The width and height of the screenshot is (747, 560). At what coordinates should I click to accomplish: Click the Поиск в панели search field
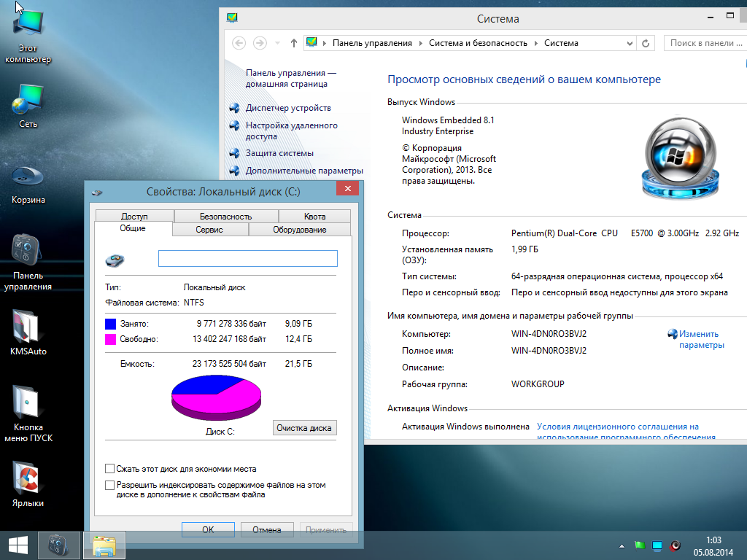705,43
